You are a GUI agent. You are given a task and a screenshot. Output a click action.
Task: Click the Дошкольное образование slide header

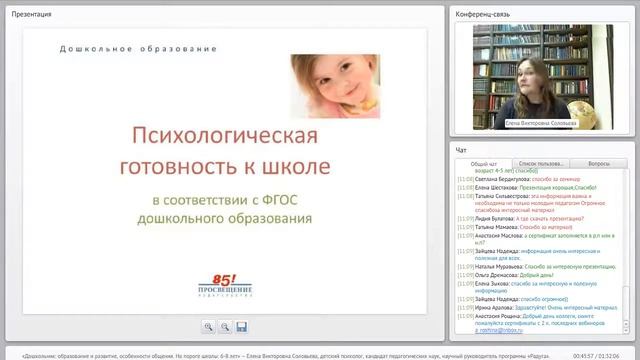138,49
